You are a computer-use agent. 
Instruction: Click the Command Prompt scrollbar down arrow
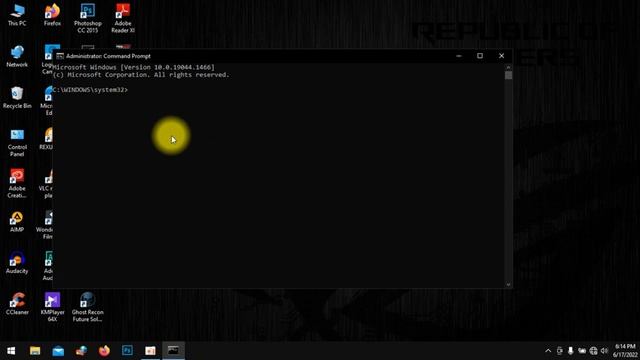pos(508,284)
